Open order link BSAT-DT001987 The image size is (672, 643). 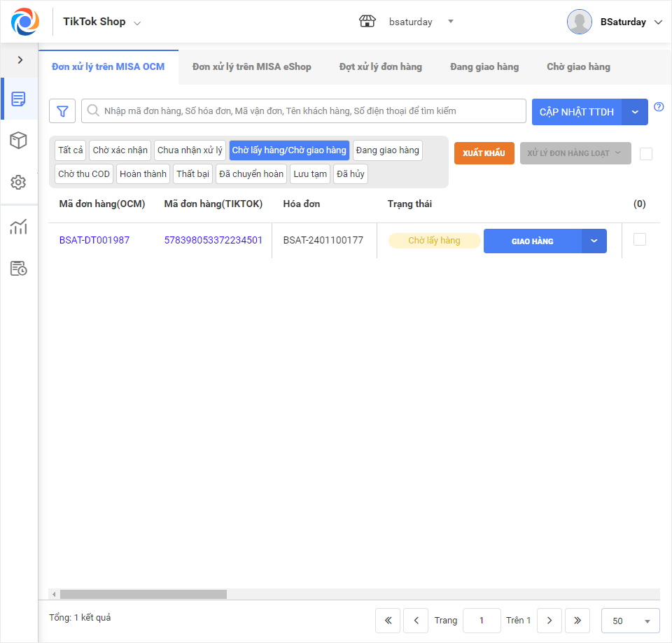94,240
